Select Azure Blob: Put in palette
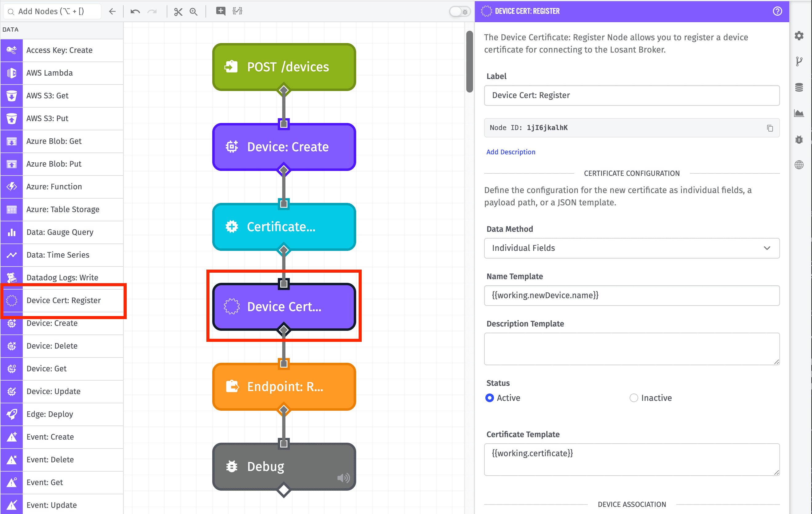The width and height of the screenshot is (812, 514). point(62,164)
